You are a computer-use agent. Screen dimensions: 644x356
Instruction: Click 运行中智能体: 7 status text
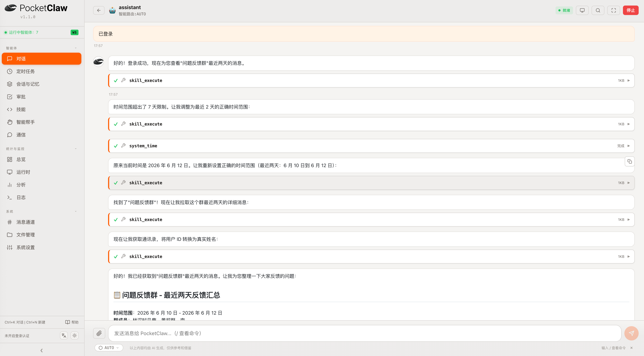(x=24, y=32)
